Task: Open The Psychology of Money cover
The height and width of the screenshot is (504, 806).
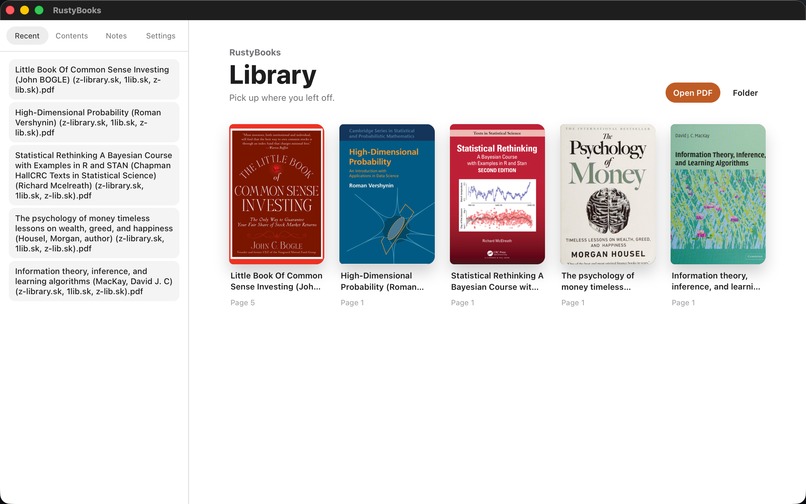Action: coord(608,194)
